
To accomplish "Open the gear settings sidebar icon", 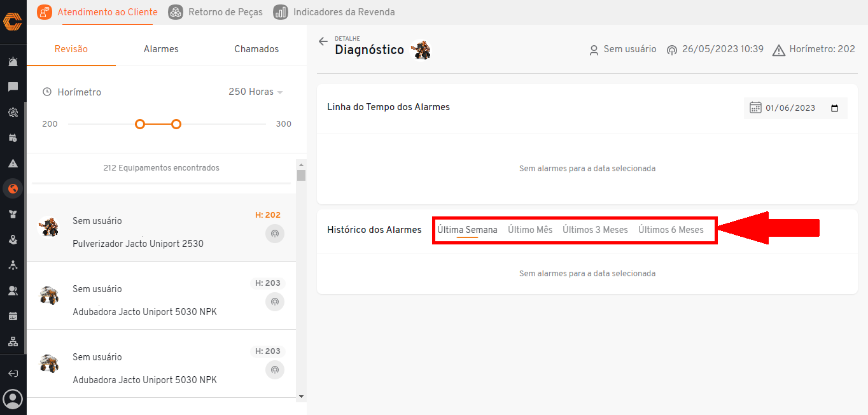I will click(13, 113).
